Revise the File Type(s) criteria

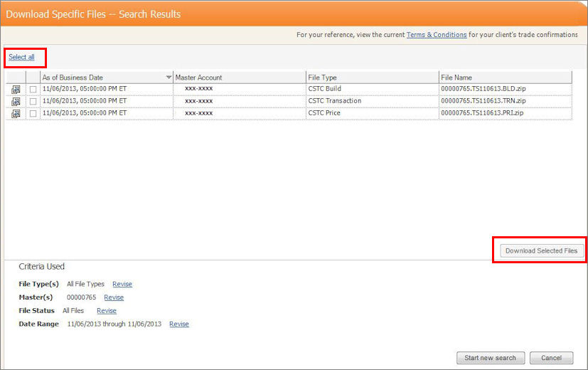(122, 284)
